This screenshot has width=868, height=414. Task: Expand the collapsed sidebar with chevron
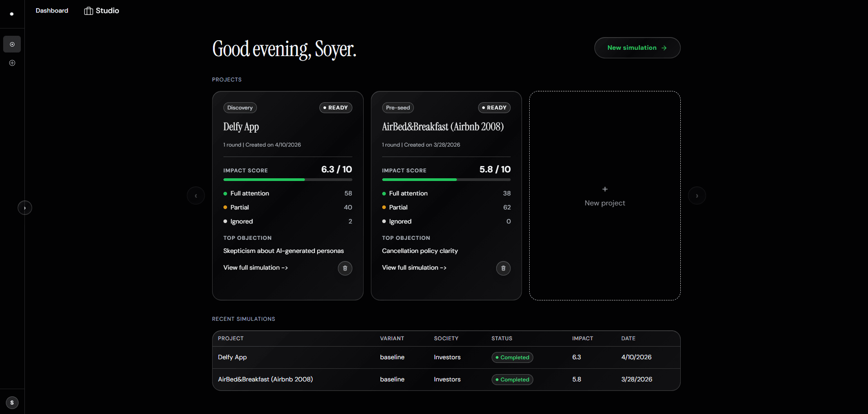[x=25, y=208]
